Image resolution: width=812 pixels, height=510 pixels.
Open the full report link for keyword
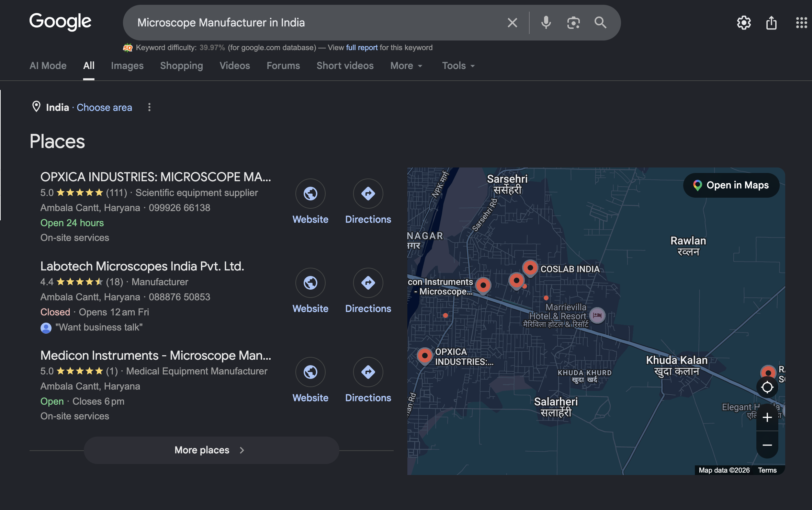tap(361, 48)
